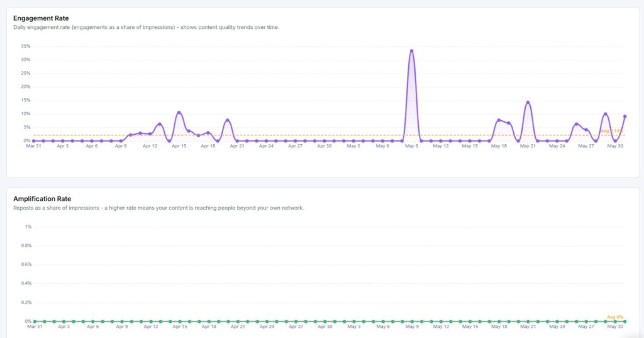Click the Apr 20 peak point in Engagement Rate
The height and width of the screenshot is (338, 644).
point(228,120)
